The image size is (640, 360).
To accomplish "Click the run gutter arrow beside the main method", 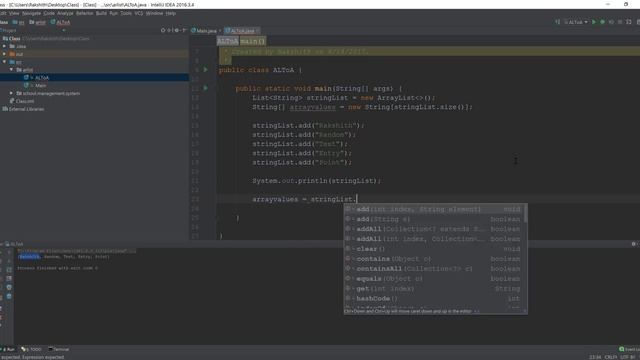I will coord(206,88).
